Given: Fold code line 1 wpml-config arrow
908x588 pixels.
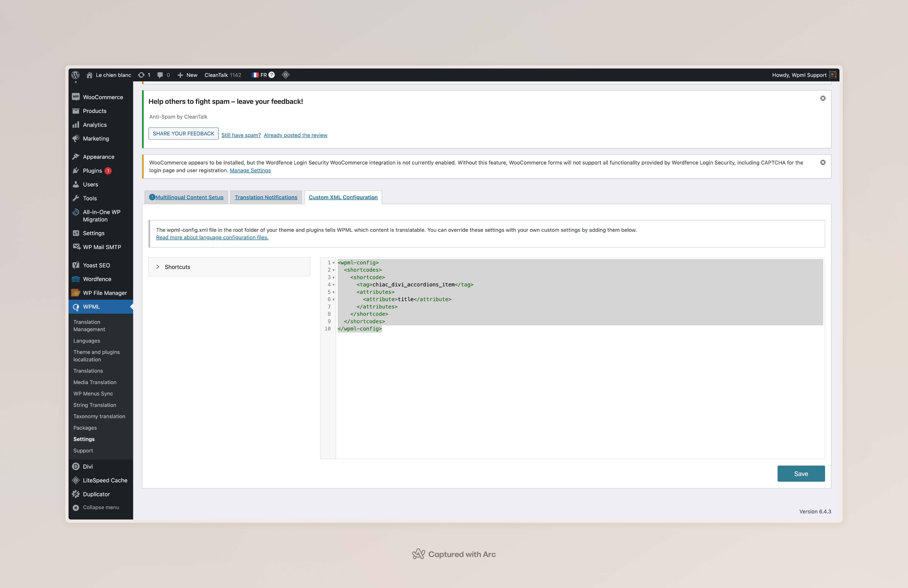Looking at the screenshot, I should coord(333,263).
